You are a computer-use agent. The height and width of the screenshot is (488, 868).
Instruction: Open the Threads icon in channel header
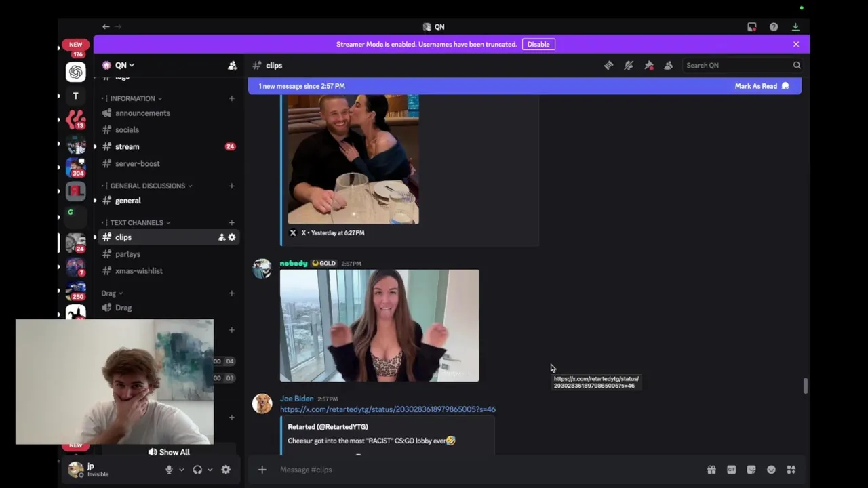608,66
